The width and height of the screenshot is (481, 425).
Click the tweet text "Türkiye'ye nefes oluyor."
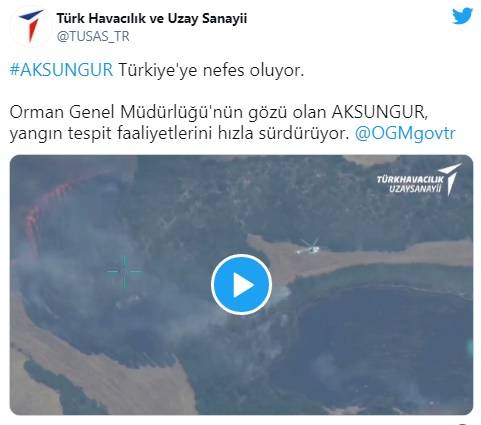[x=211, y=70]
